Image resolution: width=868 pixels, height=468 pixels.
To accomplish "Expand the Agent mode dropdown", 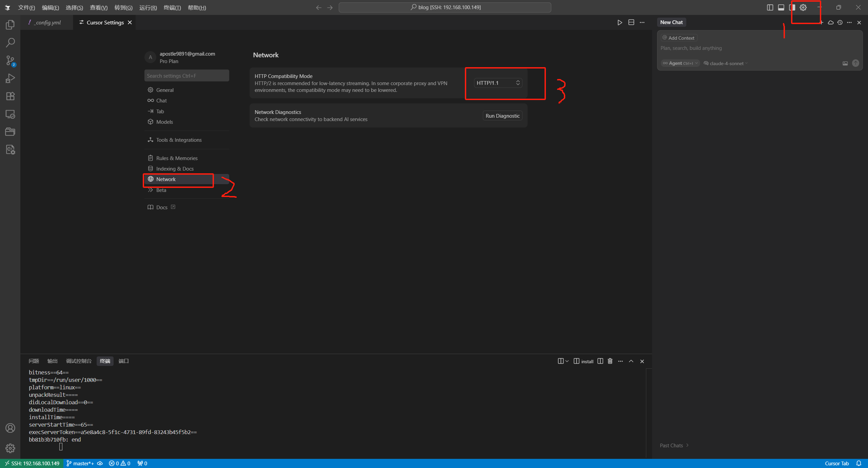I will point(680,63).
